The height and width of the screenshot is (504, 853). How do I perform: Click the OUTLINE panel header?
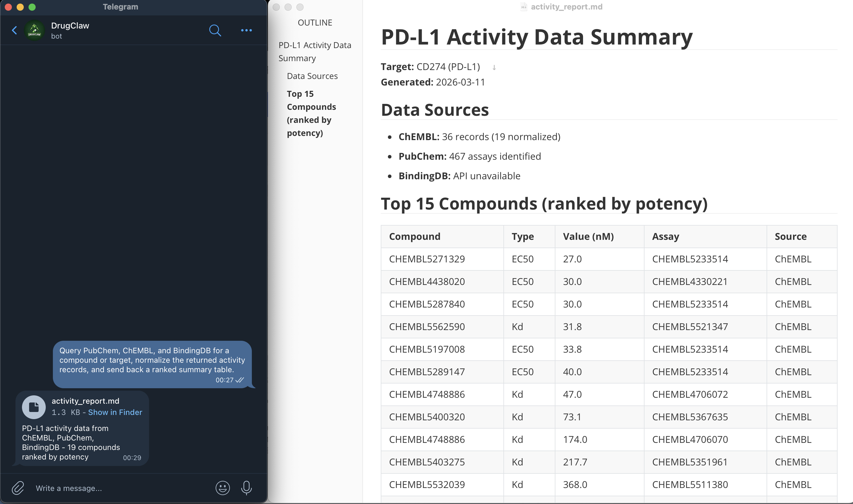pos(315,23)
